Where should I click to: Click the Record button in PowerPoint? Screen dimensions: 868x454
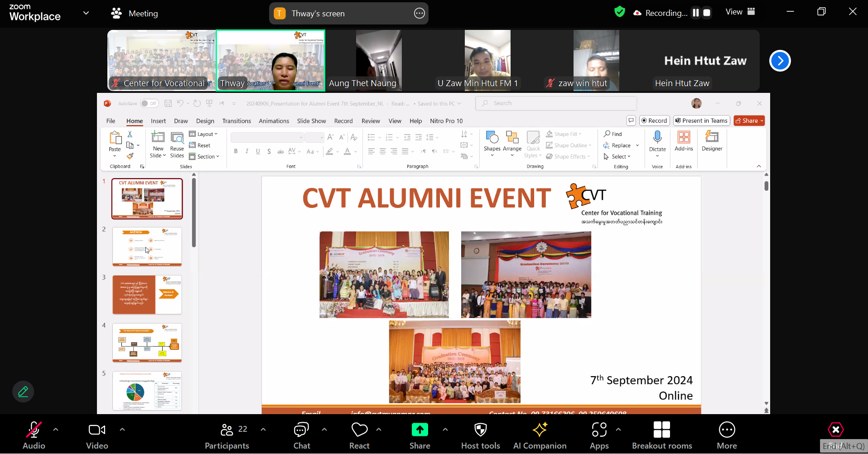click(x=654, y=121)
